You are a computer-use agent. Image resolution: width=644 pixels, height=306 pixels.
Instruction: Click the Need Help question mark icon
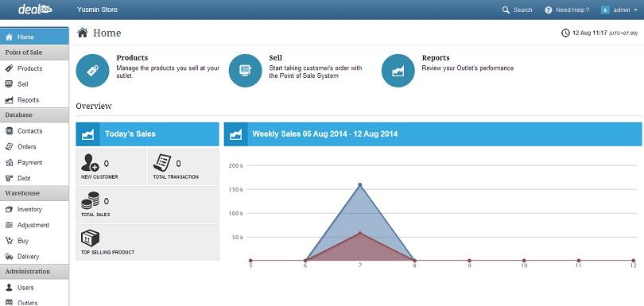(x=548, y=10)
